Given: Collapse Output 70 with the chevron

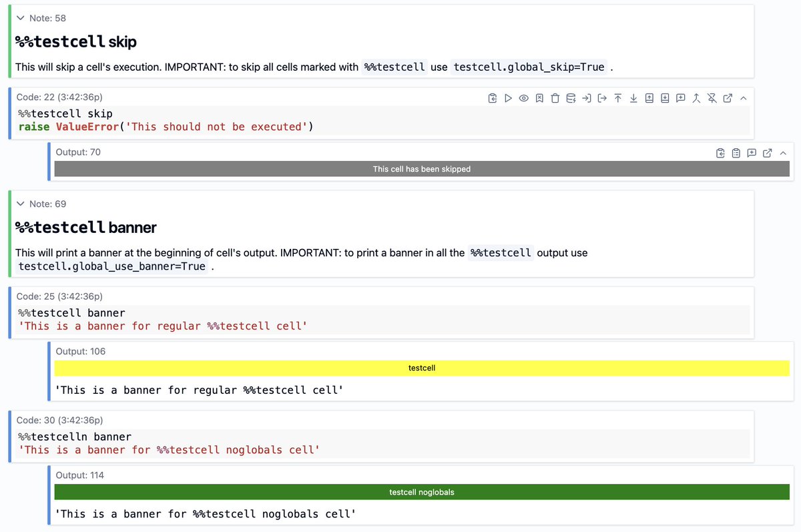Looking at the screenshot, I should click(783, 153).
